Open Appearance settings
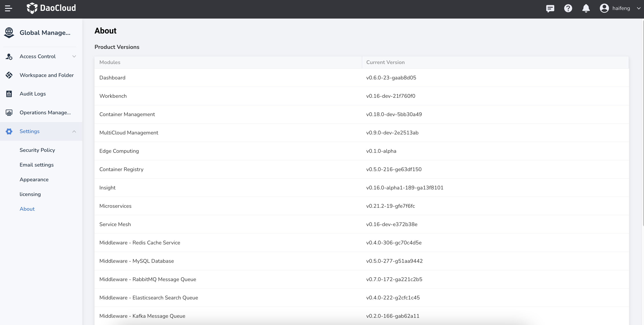The image size is (644, 325). click(x=34, y=180)
